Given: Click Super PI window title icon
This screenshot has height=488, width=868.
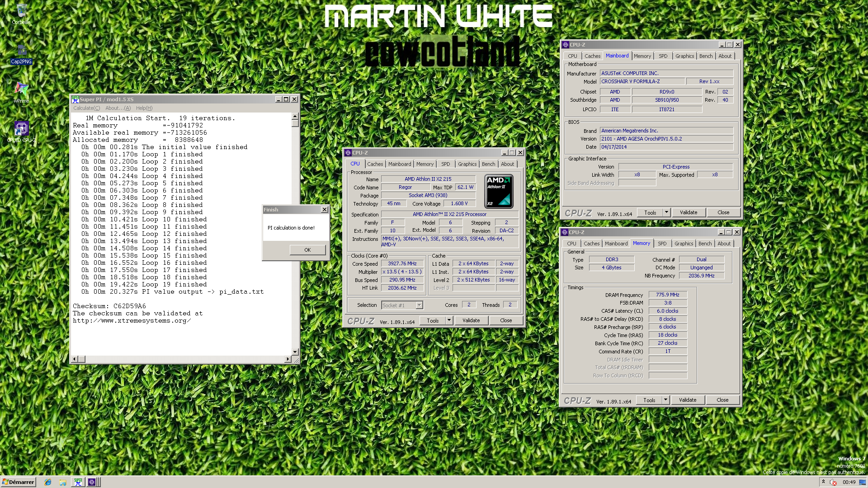Looking at the screenshot, I should coord(75,99).
